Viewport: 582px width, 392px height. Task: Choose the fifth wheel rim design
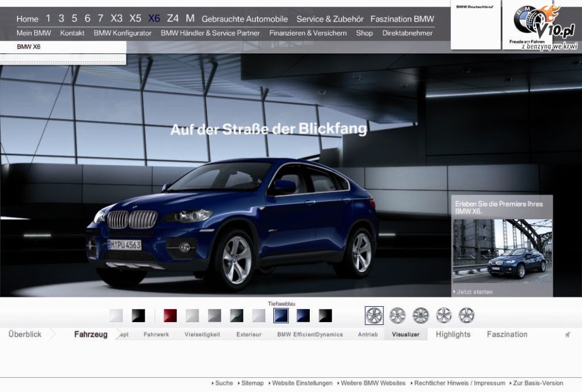(467, 316)
